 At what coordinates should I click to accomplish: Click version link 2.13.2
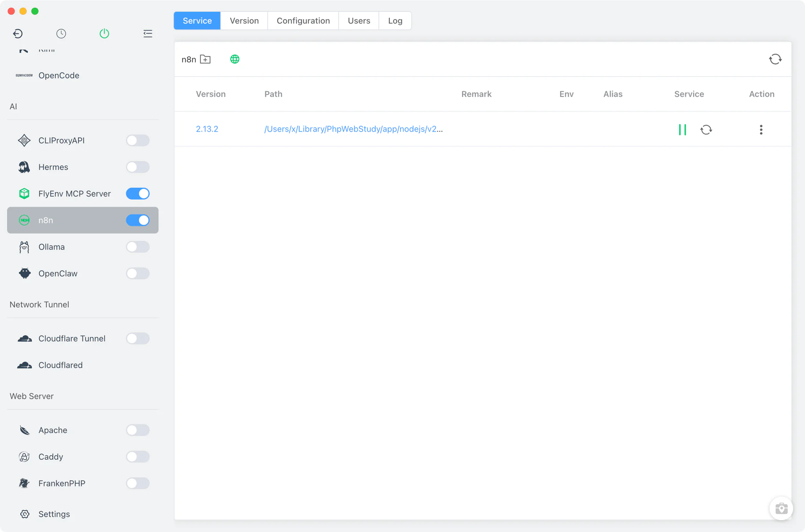coord(207,129)
